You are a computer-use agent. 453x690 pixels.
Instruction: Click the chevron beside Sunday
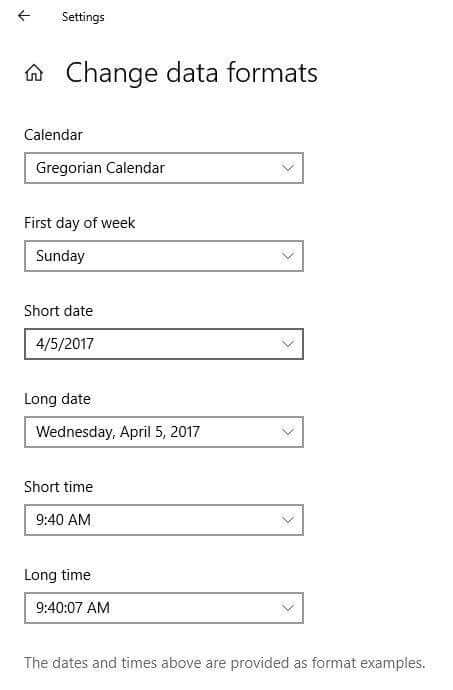point(287,256)
